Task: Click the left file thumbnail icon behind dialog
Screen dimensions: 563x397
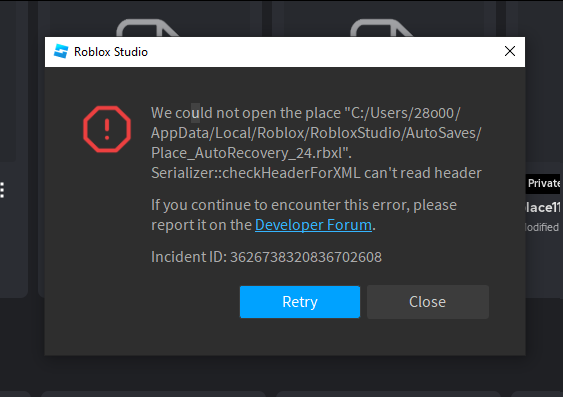Action: [x=147, y=28]
